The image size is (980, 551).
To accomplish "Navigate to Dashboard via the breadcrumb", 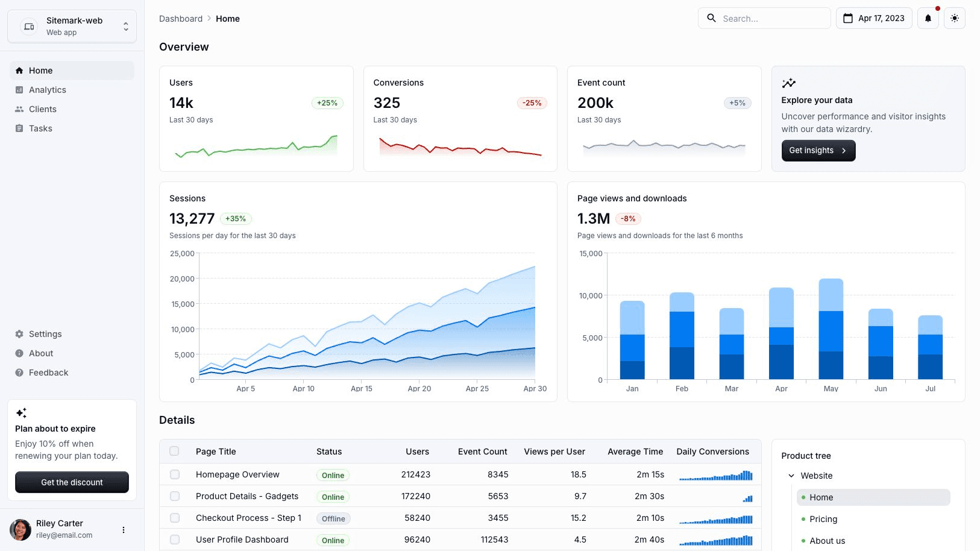I will [x=180, y=18].
